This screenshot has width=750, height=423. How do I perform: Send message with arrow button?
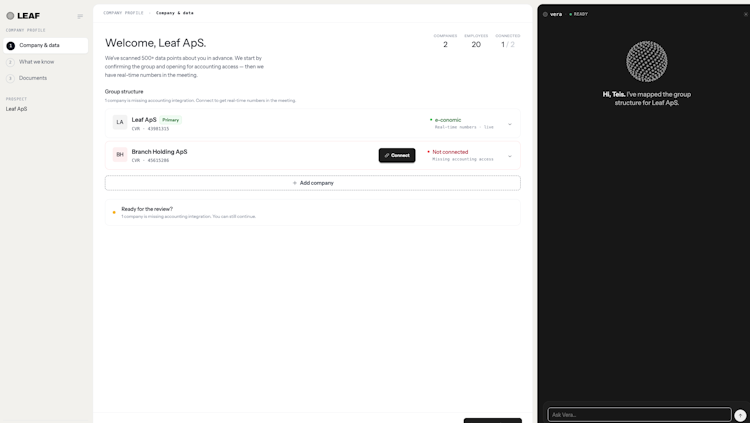[x=740, y=415]
